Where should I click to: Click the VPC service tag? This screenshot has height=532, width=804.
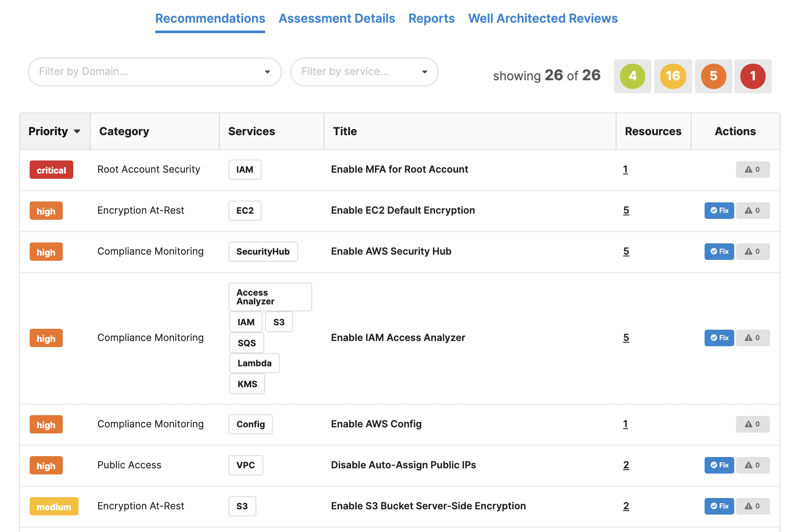pyautogui.click(x=246, y=465)
